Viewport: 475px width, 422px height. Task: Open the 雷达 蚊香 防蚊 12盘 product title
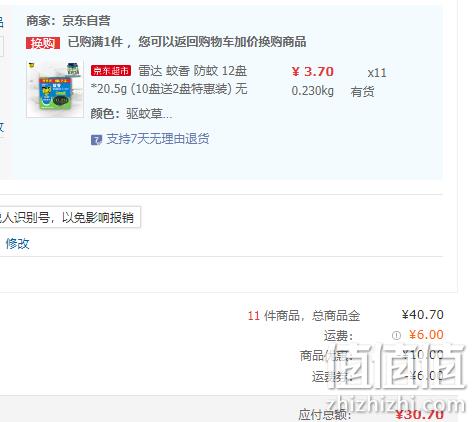pos(169,80)
